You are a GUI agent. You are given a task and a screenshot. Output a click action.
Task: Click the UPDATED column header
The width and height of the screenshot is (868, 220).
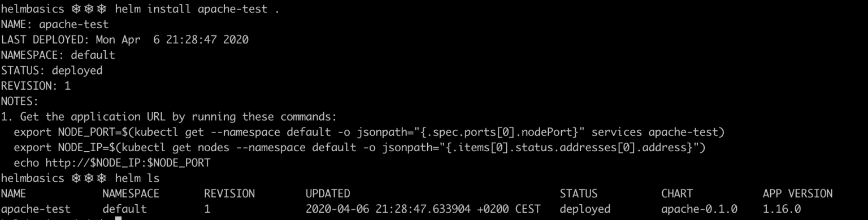click(328, 193)
